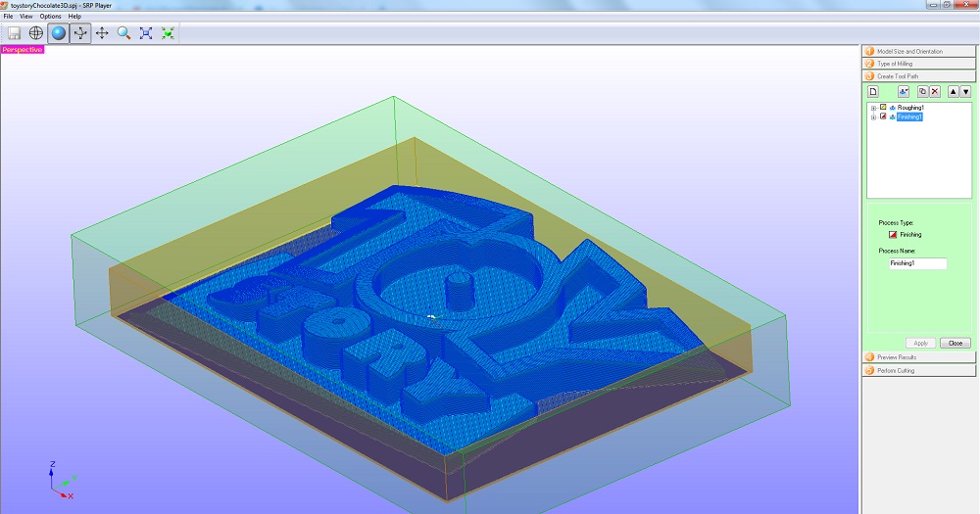
Task: Open the Options menu
Action: click(x=51, y=17)
